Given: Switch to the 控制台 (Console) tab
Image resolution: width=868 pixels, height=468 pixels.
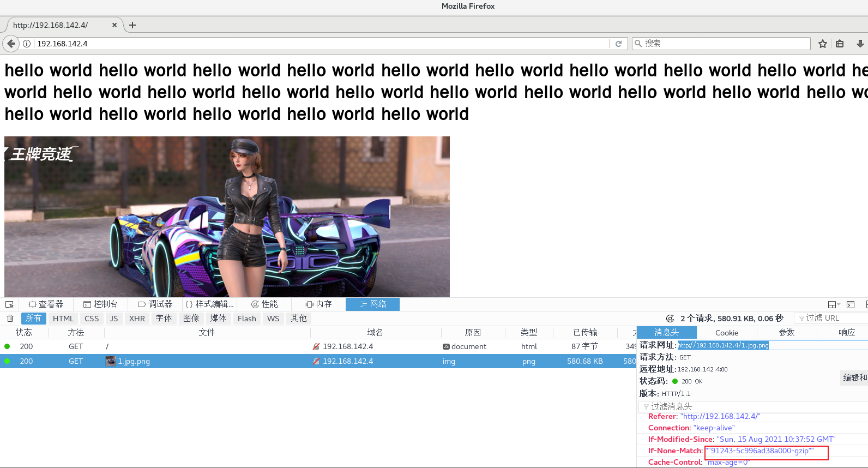Looking at the screenshot, I should pos(100,304).
